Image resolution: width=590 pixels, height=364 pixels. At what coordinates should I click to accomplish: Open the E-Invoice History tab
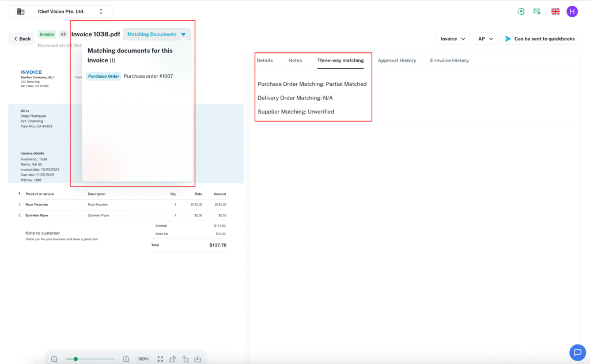coord(451,60)
